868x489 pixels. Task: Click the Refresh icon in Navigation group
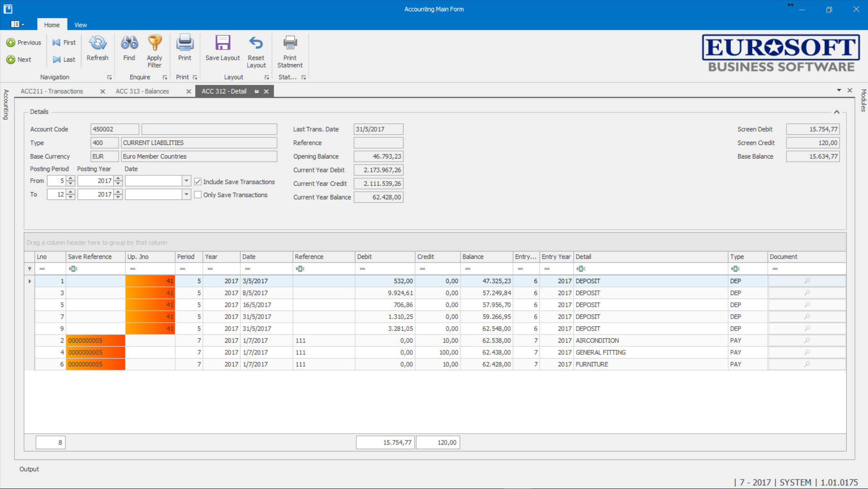97,44
